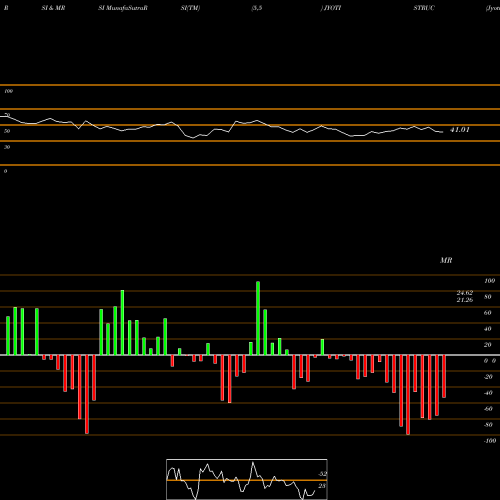Click the MR axis label -100

[489, 441]
